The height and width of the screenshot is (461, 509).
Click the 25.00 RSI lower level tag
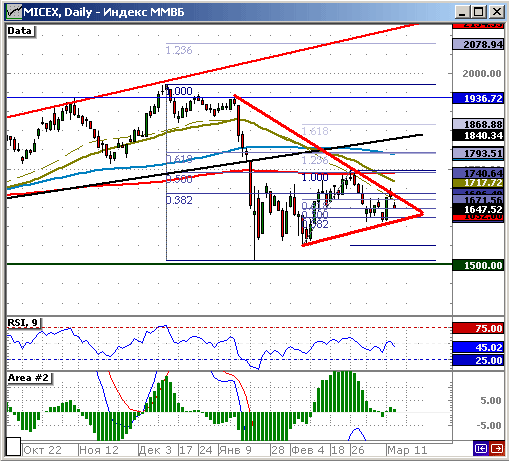click(478, 360)
